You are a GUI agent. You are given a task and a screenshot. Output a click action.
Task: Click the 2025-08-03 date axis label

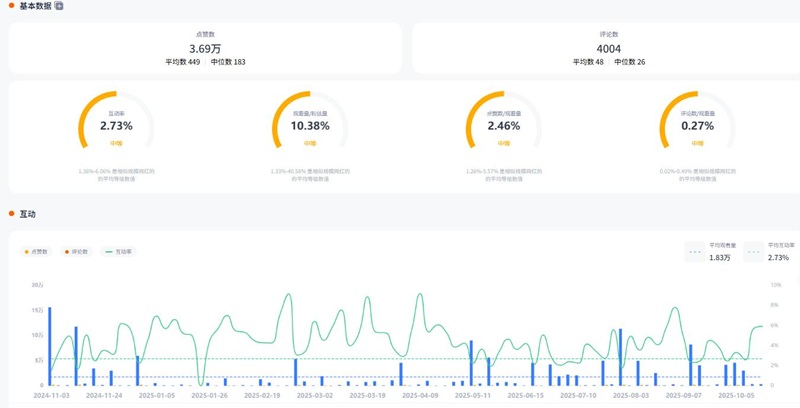tap(631, 396)
